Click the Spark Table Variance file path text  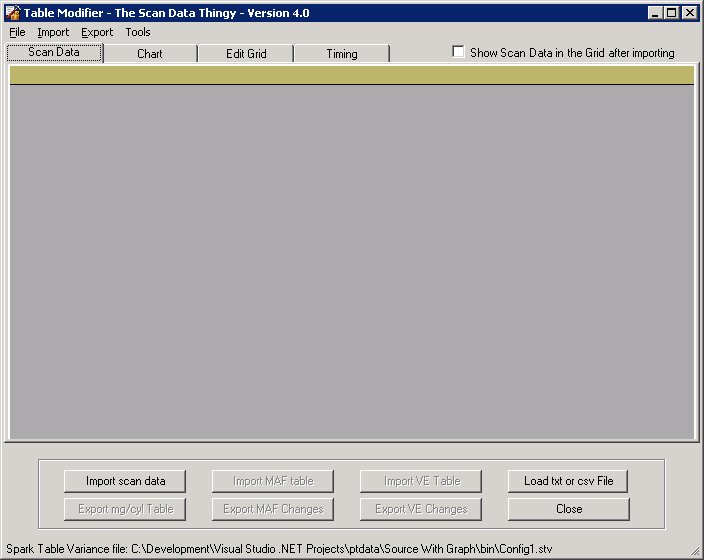point(279,549)
